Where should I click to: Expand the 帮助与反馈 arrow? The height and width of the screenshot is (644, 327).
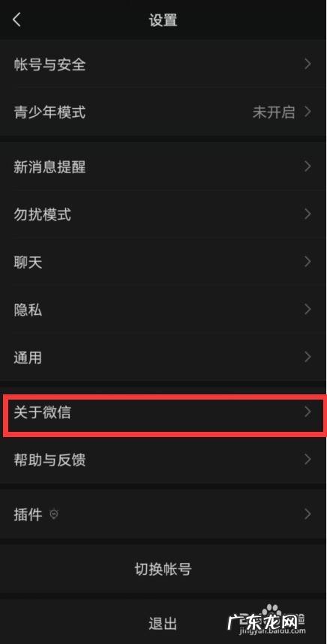307,460
